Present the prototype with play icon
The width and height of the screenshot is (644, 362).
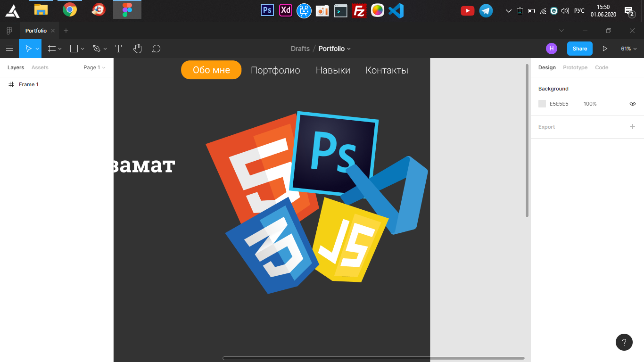[605, 49]
